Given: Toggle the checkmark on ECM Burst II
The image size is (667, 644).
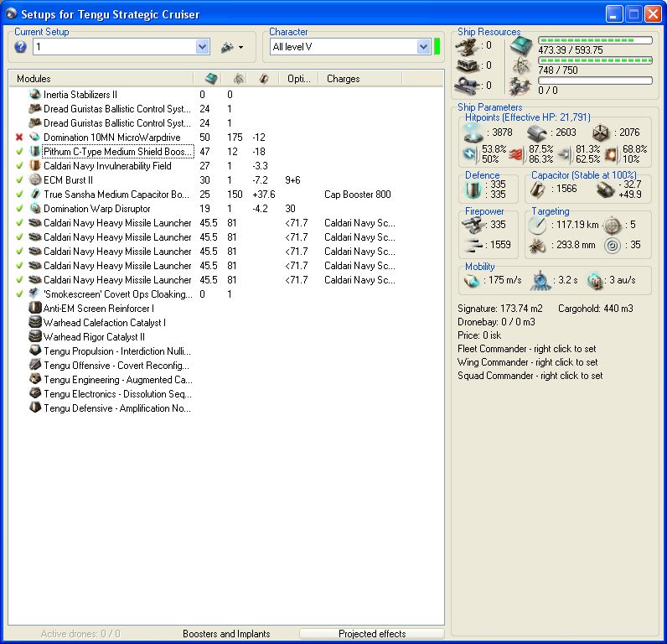Looking at the screenshot, I should (19, 180).
